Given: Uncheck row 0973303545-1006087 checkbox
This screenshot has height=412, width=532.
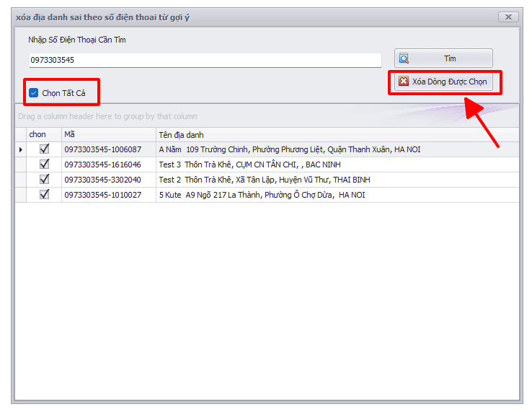Looking at the screenshot, I should click(x=45, y=149).
